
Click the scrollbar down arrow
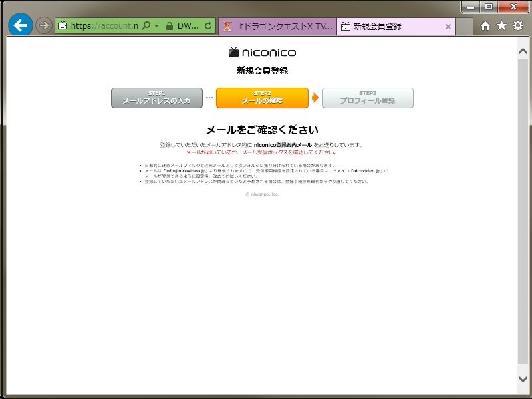(x=523, y=379)
